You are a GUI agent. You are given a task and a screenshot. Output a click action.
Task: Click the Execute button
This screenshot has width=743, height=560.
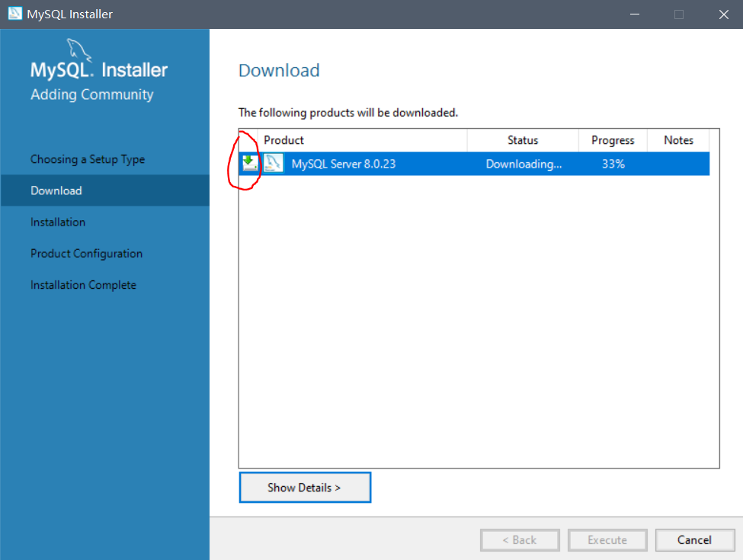click(607, 540)
